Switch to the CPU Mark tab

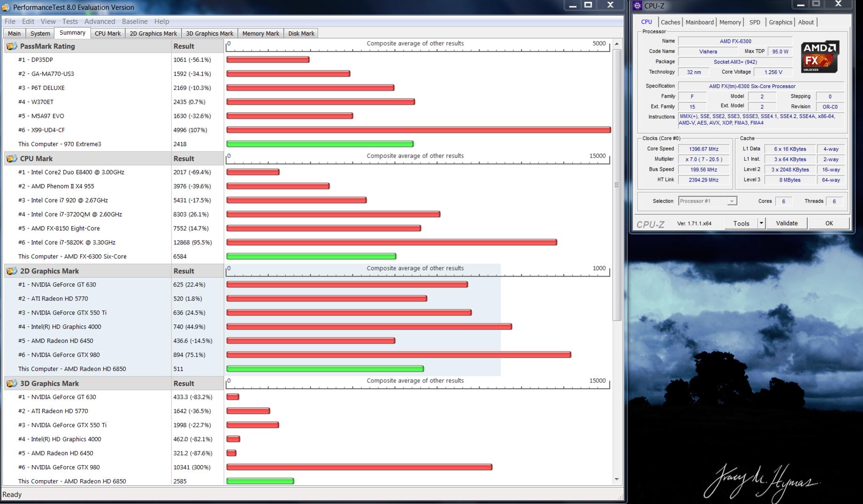tap(107, 33)
